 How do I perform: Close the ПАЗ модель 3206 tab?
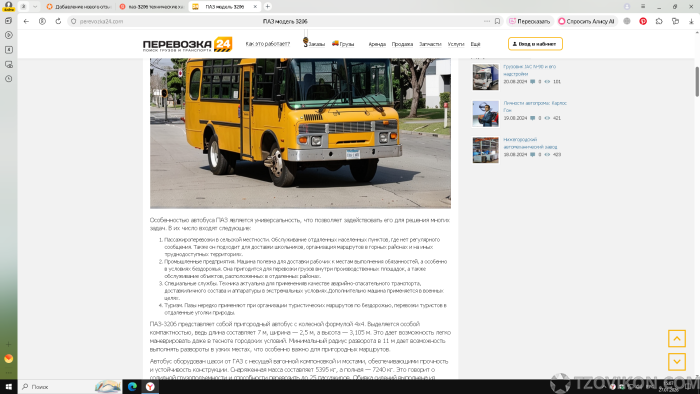tap(255, 7)
